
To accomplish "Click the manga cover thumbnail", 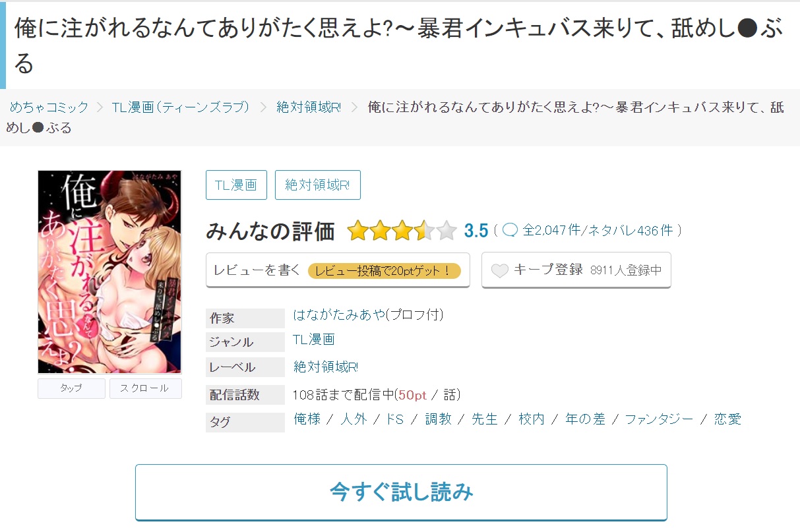I will (x=109, y=272).
